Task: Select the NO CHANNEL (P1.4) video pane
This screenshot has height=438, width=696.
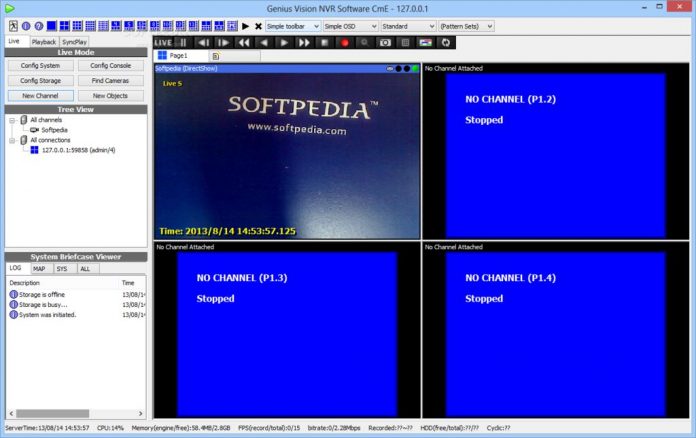Action: (x=555, y=330)
